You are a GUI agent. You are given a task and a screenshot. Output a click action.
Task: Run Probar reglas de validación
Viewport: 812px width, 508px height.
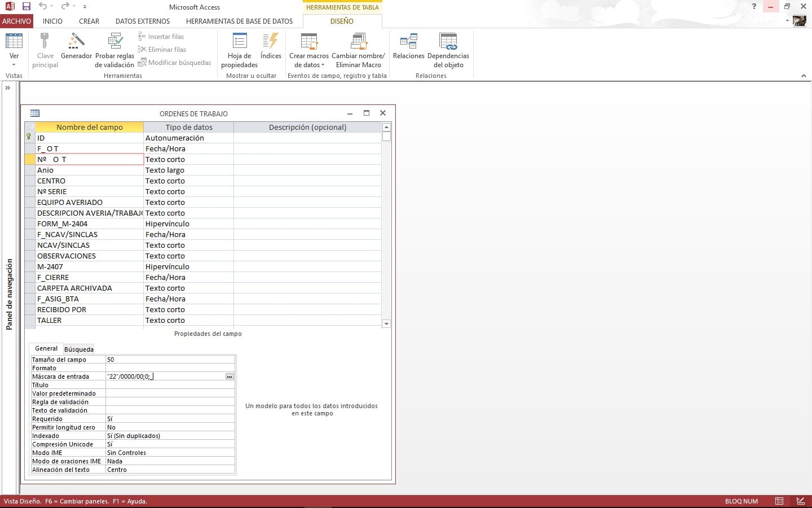tap(114, 50)
